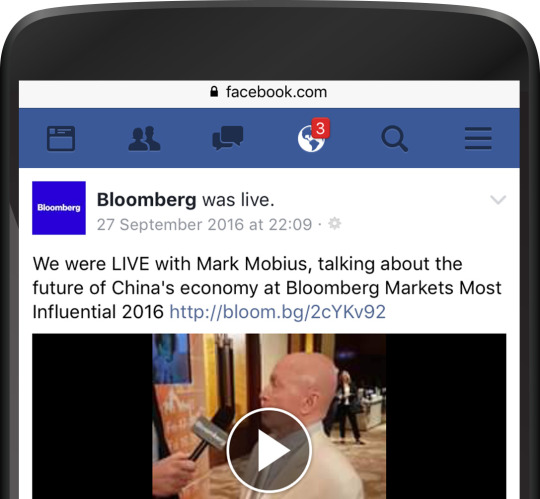This screenshot has width=540, height=499.
Task: Open the hamburger menu
Action: point(478,138)
